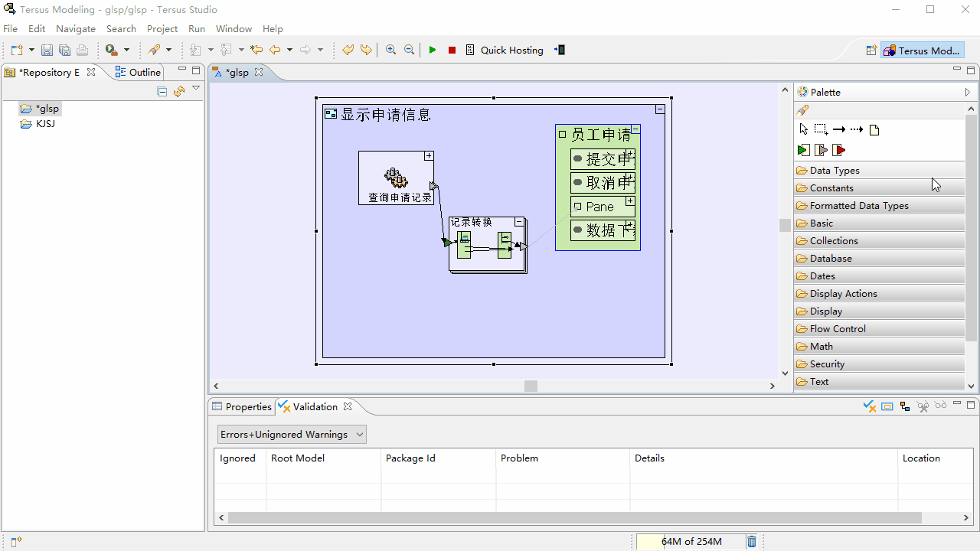Open the Window menu
The height and width of the screenshot is (551, 980).
click(234, 29)
